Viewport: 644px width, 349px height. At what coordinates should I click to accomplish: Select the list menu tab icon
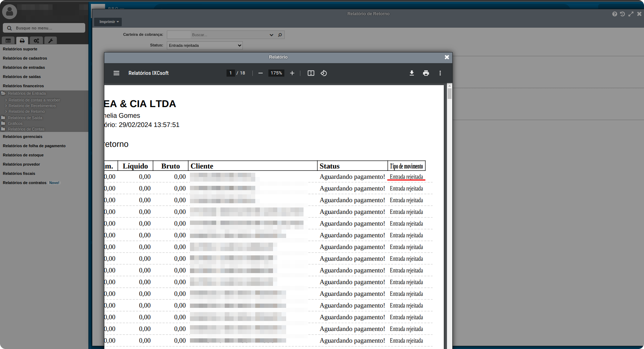(8, 41)
